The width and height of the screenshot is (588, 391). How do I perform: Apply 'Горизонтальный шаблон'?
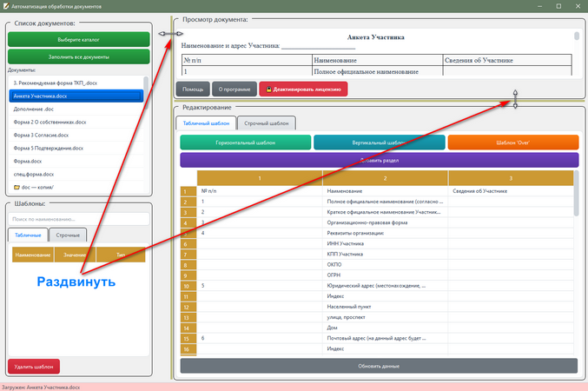pyautogui.click(x=246, y=142)
